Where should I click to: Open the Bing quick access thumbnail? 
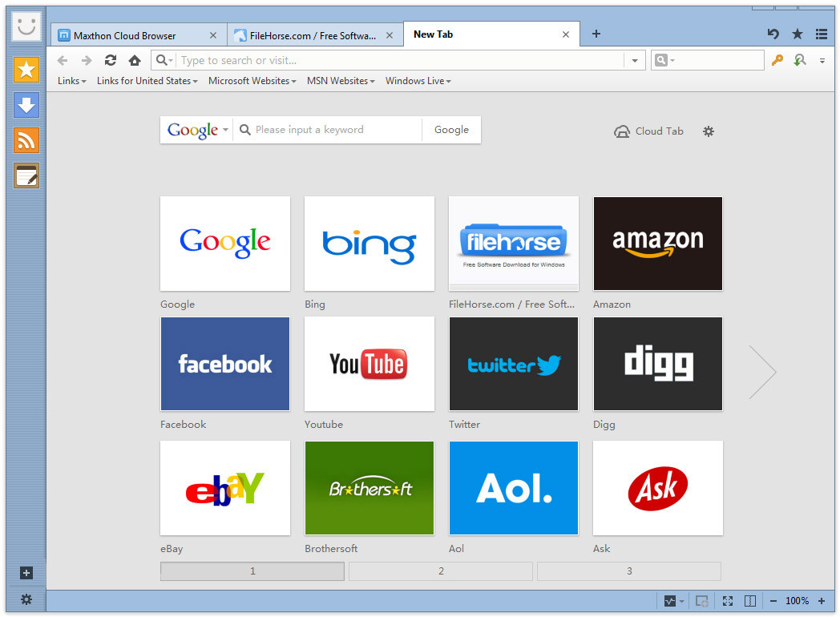(370, 244)
